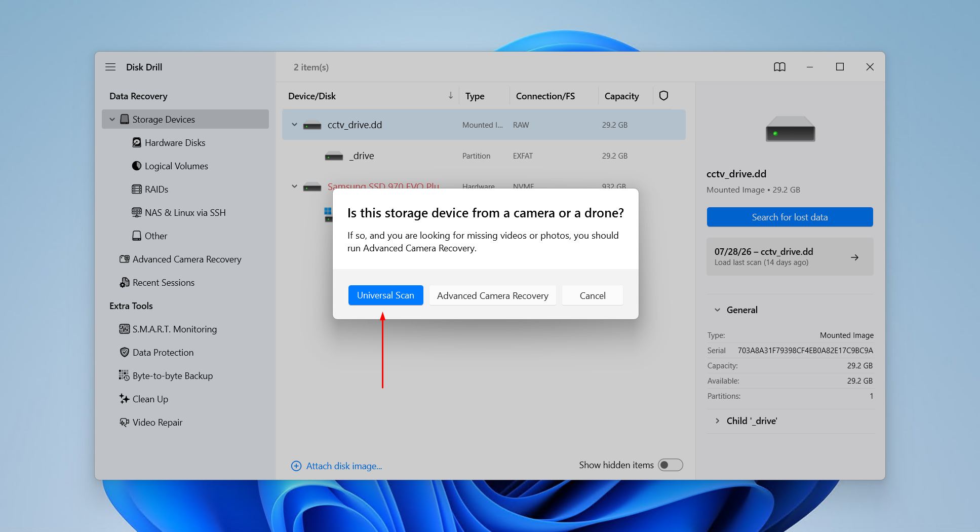Open Byte-to-byte Backup tool
The width and height of the screenshot is (980, 532).
pos(172,375)
